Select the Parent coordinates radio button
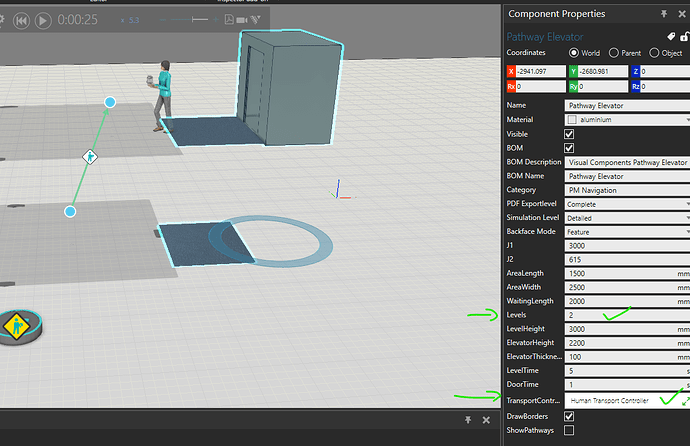690x446 pixels. [x=615, y=52]
